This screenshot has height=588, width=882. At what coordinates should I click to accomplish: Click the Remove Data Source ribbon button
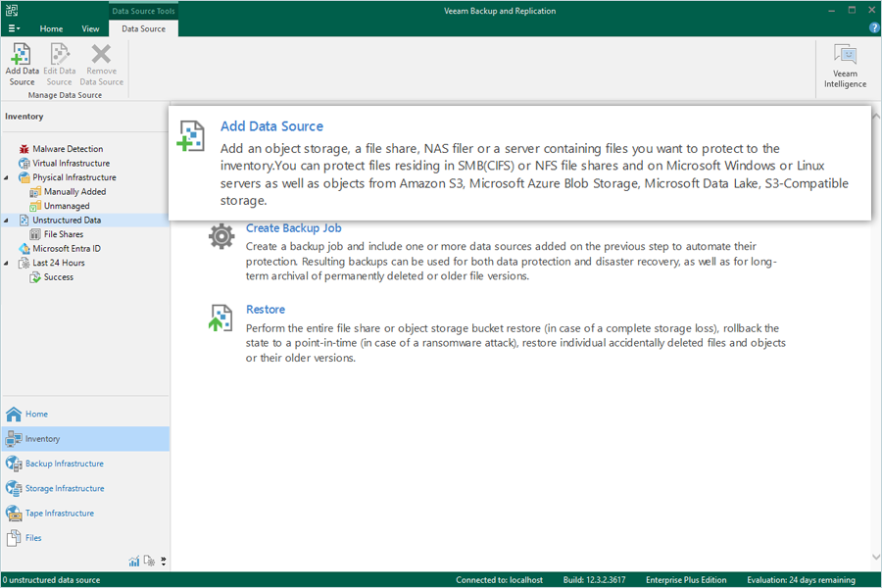coord(101,65)
